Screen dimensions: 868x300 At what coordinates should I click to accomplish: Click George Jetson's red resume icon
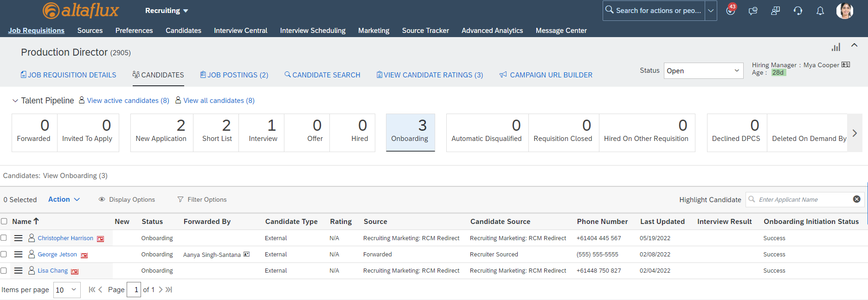(x=84, y=255)
